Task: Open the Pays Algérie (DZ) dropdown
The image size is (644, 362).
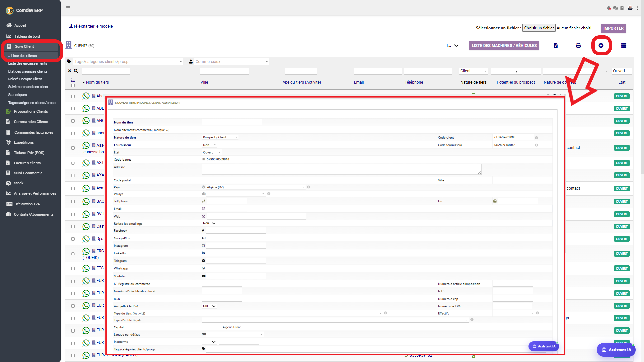Action: (255, 187)
